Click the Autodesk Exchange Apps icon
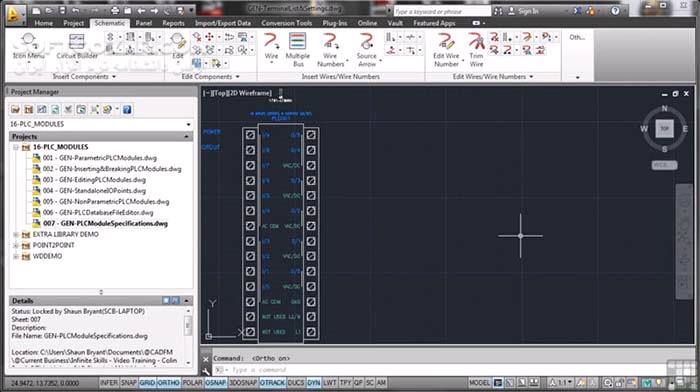 (x=578, y=11)
